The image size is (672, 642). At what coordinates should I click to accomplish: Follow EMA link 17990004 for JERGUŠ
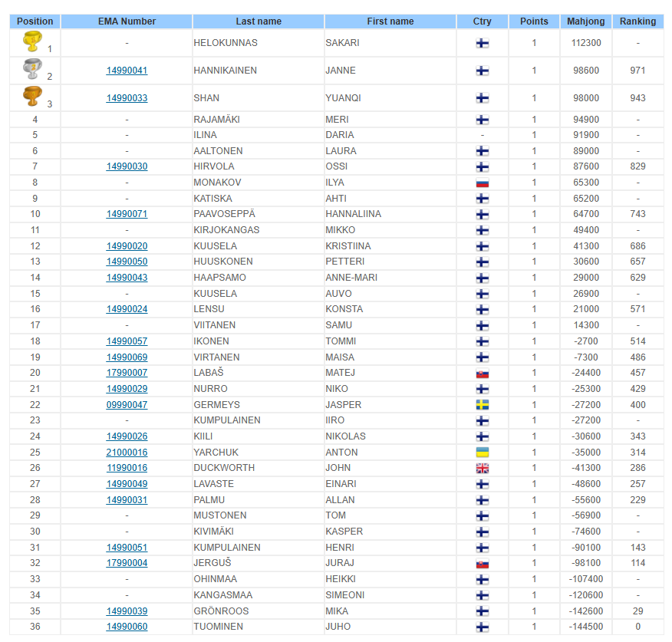coord(127,563)
